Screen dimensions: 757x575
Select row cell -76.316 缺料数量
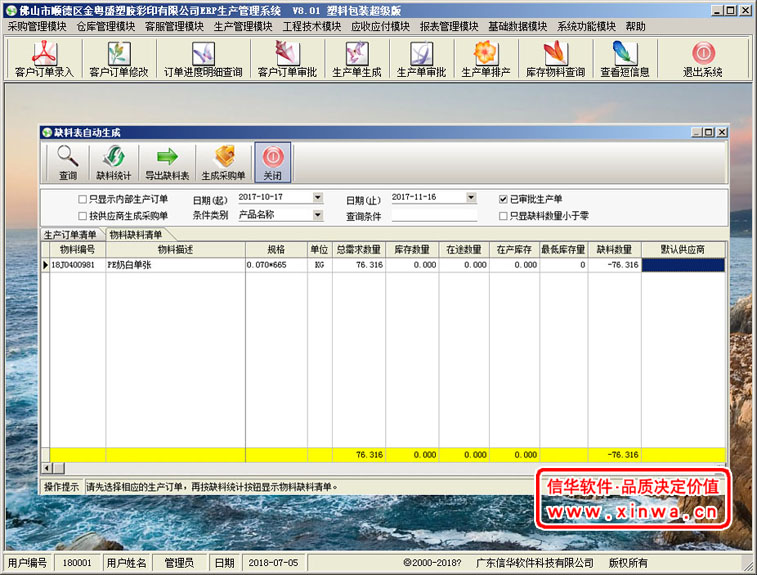click(x=615, y=265)
